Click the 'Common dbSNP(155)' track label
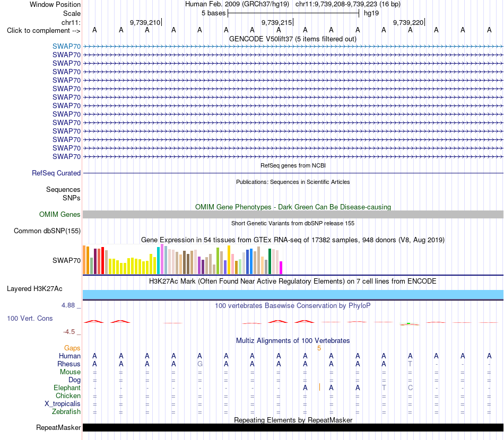Image resolution: width=504 pixels, height=440 pixels. tap(47, 231)
